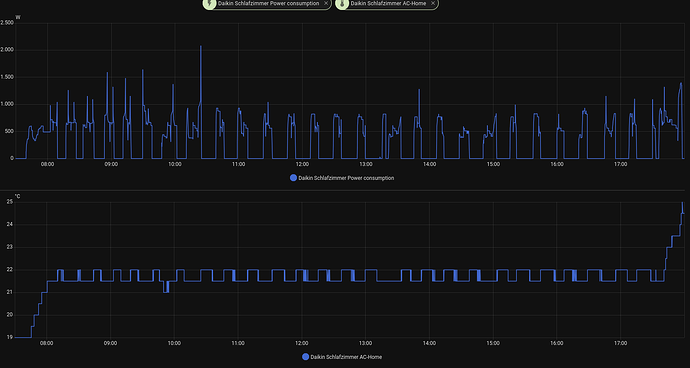
Task: Click the thermometer icon on AC-Home chip
Action: pos(342,3)
